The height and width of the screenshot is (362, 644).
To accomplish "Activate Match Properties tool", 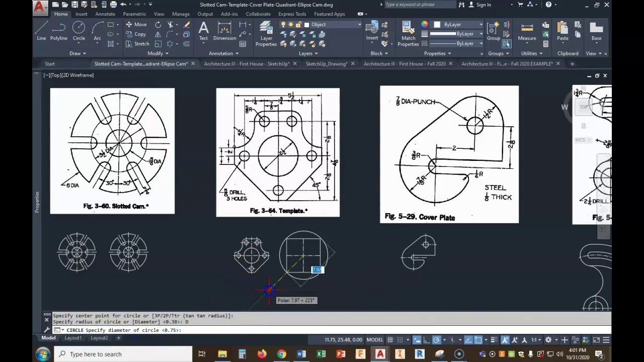I will click(x=408, y=34).
